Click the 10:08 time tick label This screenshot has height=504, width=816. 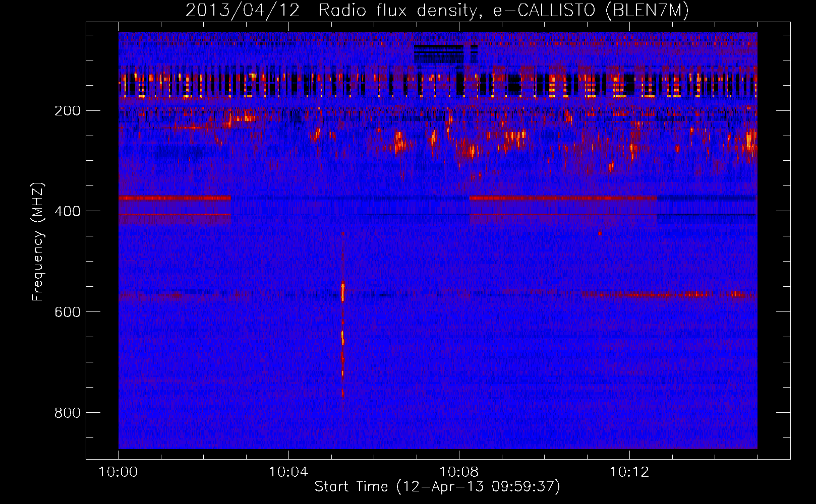(x=459, y=472)
